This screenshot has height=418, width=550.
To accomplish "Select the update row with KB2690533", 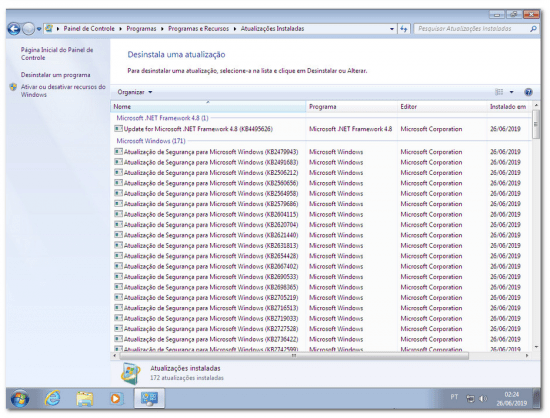I will (x=321, y=277).
